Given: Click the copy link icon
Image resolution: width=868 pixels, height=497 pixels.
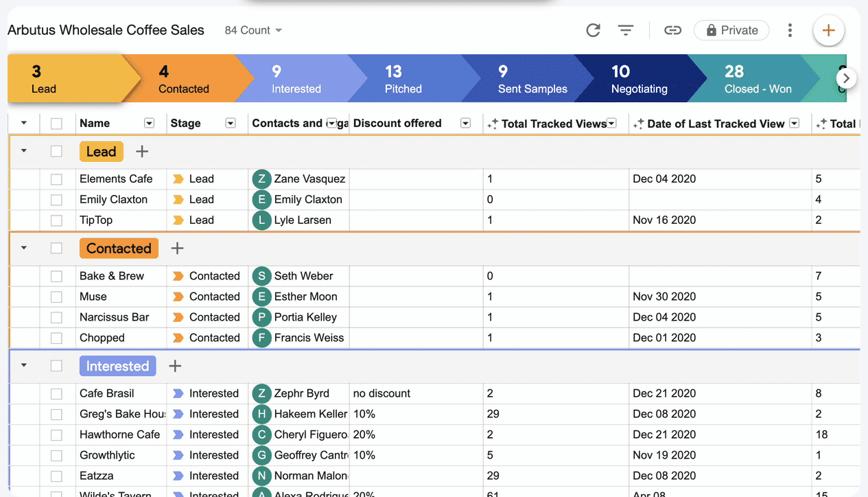Looking at the screenshot, I should pyautogui.click(x=672, y=30).
